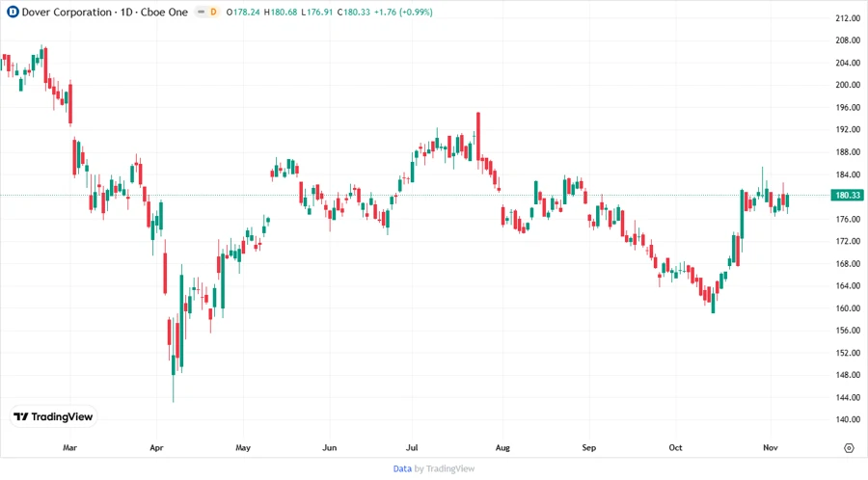This screenshot has height=480, width=868.
Task: Click the Apr label on time axis
Action: click(x=156, y=447)
